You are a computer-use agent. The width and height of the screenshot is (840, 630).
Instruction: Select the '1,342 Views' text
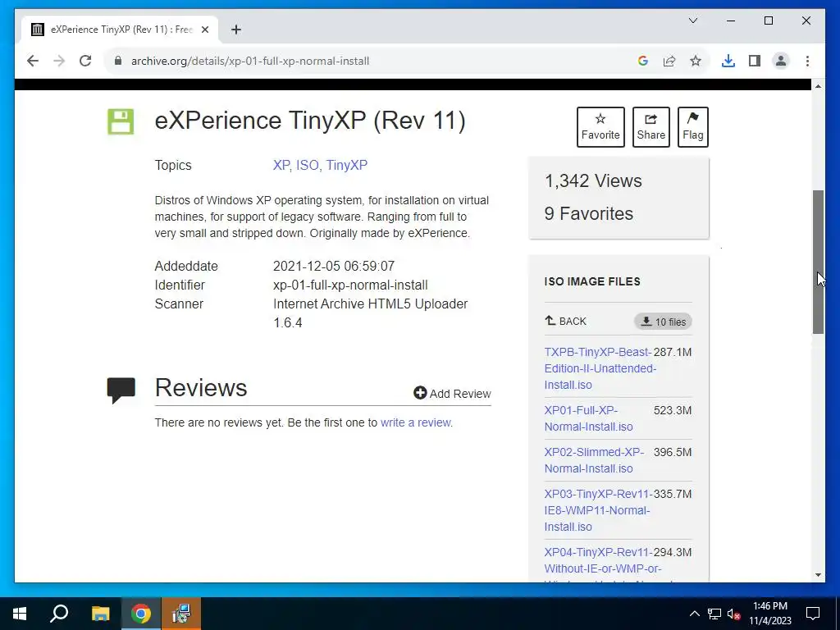pos(593,181)
